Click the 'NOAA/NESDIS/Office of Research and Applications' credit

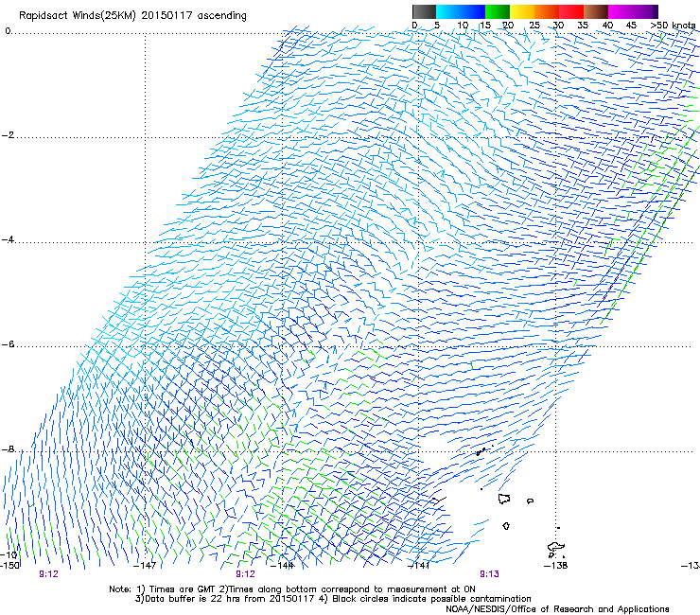pos(557,609)
